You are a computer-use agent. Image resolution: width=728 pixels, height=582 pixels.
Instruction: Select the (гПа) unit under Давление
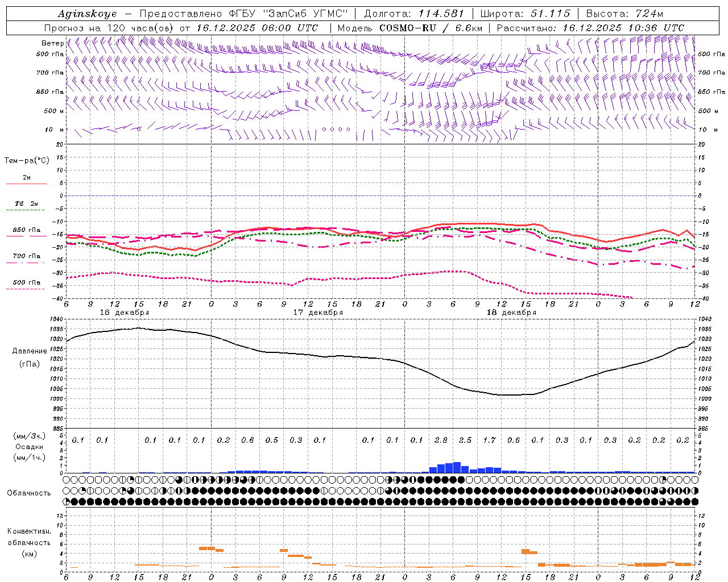pos(29,364)
